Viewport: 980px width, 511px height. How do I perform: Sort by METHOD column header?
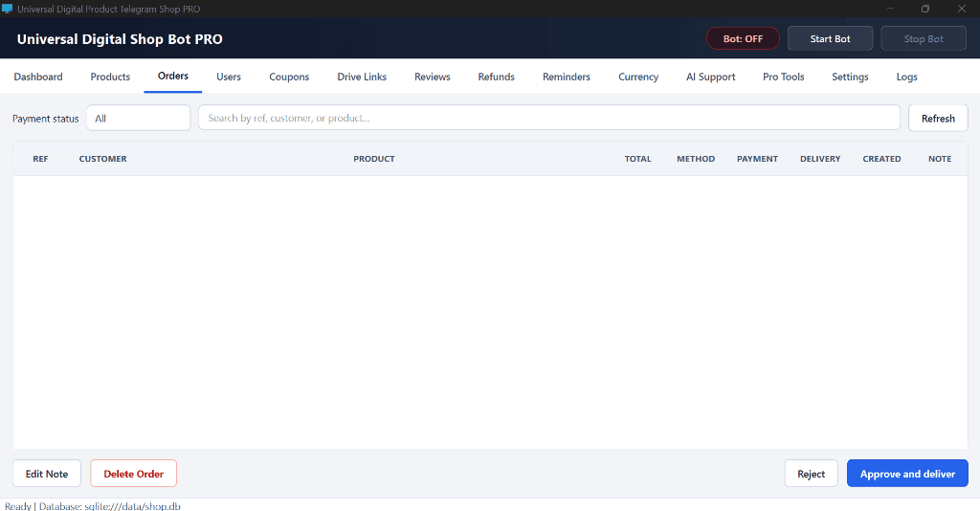(x=696, y=159)
